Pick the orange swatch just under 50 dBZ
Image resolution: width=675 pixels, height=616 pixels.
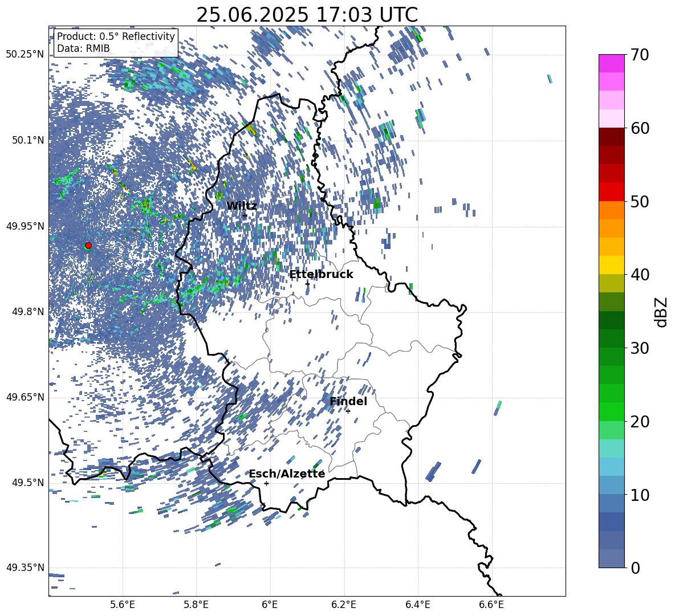tap(611, 210)
